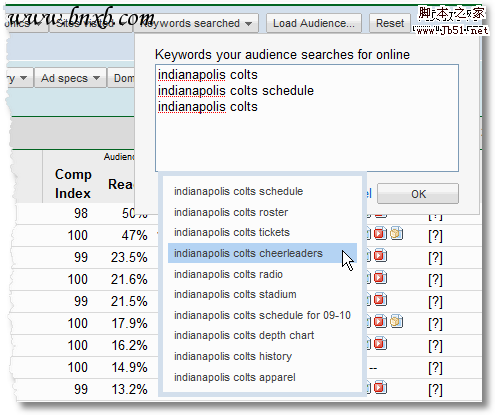Click the Load Audience... button
The width and height of the screenshot is (495, 415).
click(x=314, y=23)
